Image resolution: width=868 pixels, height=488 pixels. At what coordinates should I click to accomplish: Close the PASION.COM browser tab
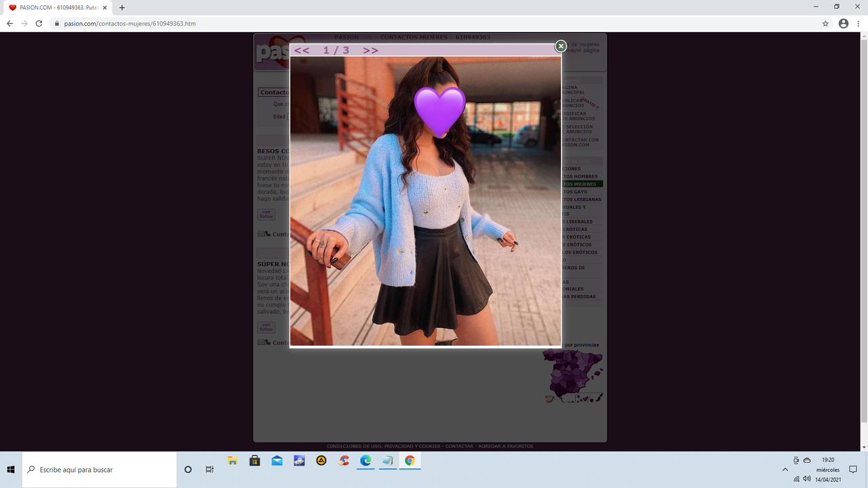(104, 7)
